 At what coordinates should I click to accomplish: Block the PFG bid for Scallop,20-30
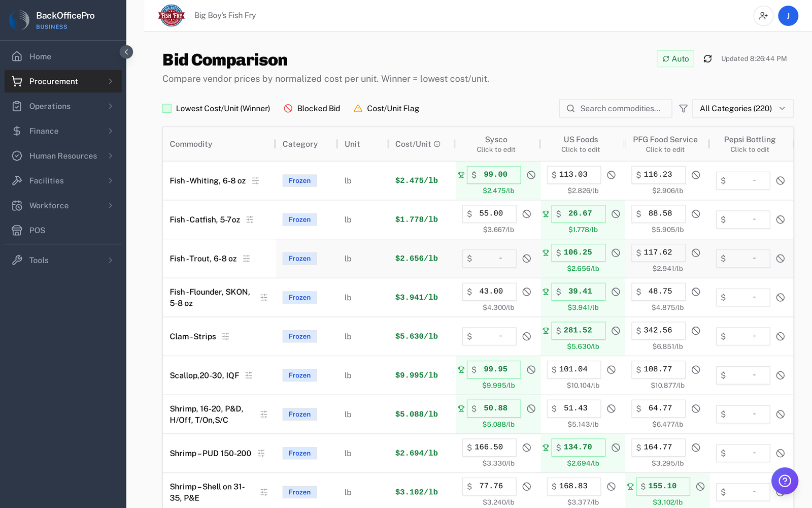[696, 370]
